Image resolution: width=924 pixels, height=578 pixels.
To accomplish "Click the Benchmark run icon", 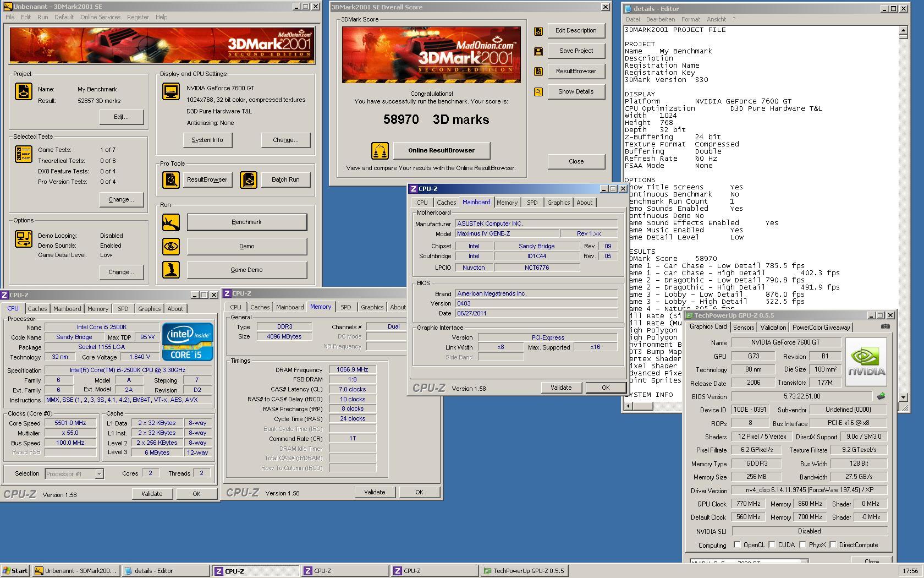I will 171,222.
